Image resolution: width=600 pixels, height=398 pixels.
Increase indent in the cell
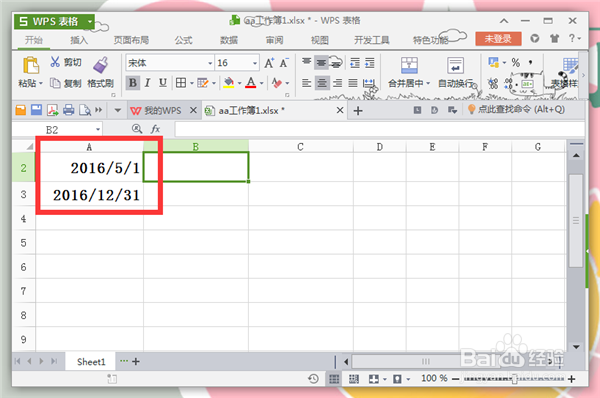click(x=370, y=63)
